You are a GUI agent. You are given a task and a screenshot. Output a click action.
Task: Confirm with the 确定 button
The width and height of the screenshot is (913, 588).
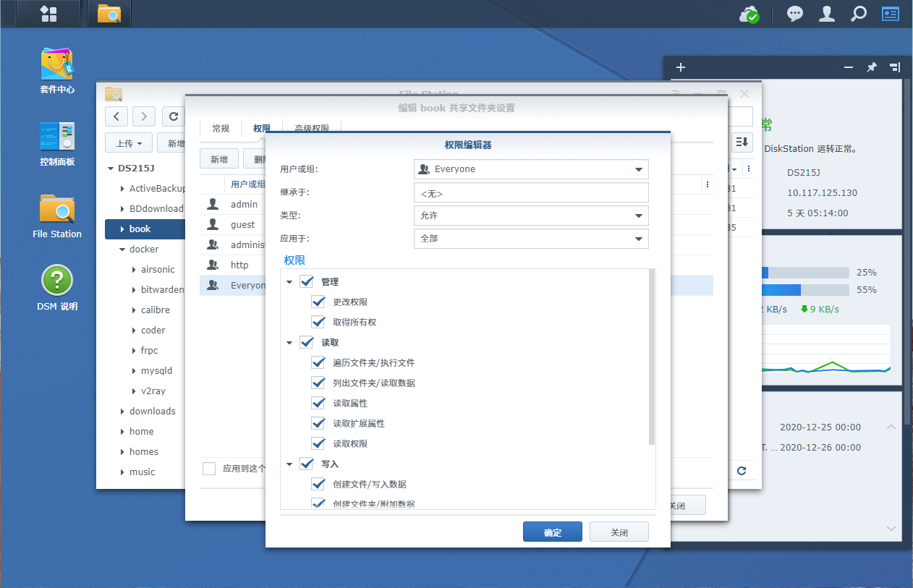click(553, 532)
